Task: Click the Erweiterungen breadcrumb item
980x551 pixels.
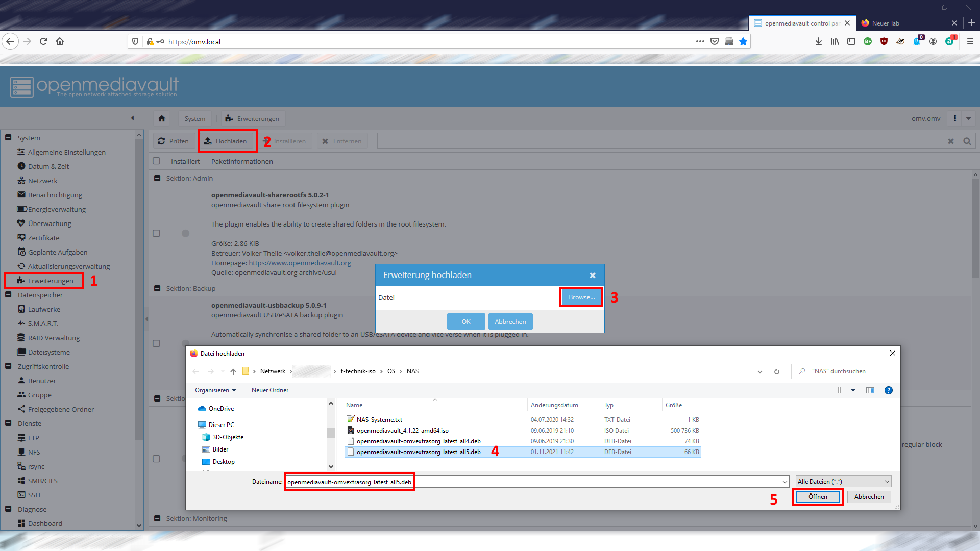Action: (x=252, y=118)
